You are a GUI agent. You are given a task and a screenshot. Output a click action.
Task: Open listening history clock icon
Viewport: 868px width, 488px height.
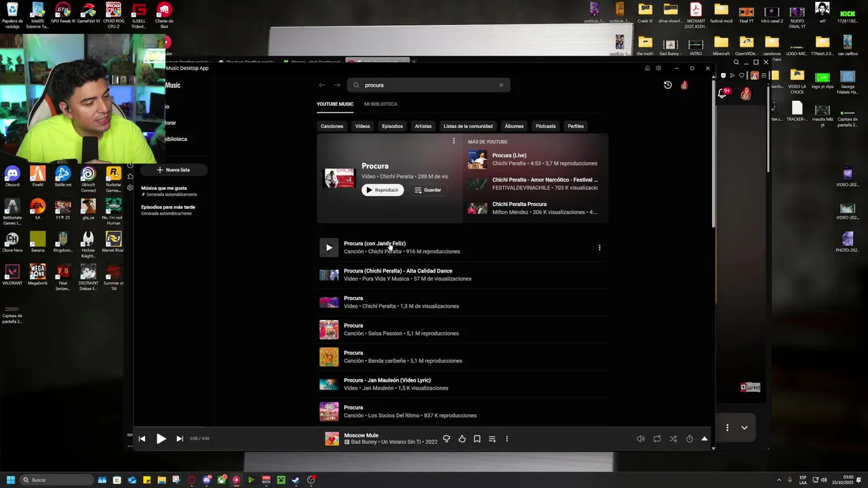[x=668, y=85]
